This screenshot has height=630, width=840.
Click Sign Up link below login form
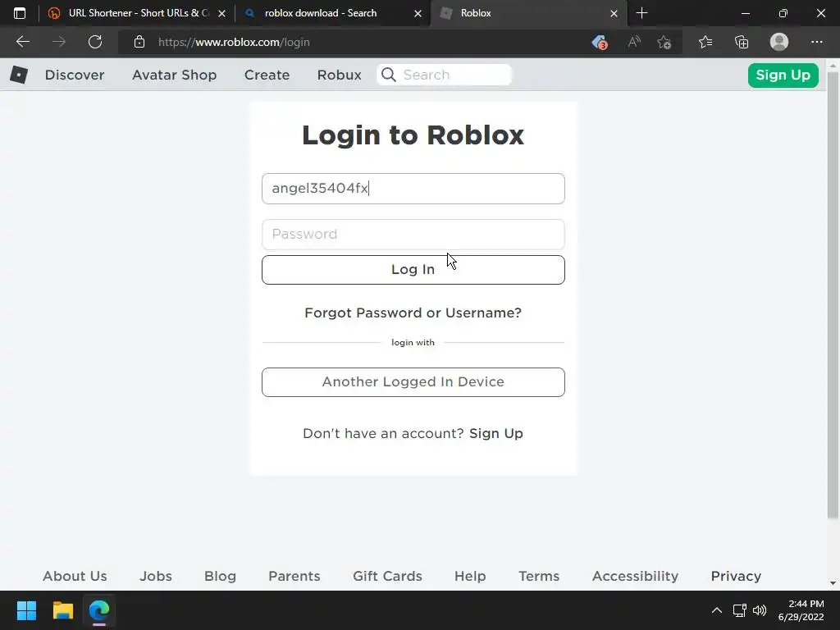click(x=495, y=433)
